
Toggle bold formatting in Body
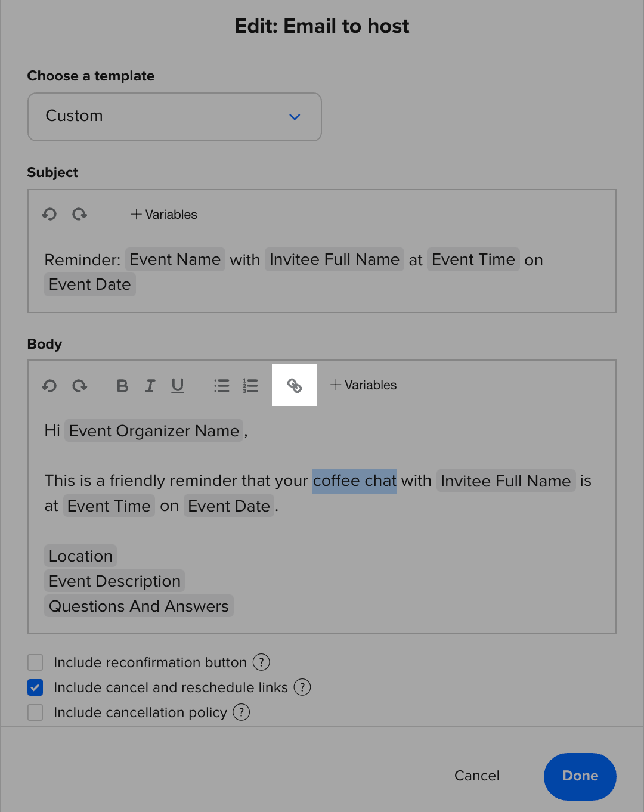tap(122, 386)
